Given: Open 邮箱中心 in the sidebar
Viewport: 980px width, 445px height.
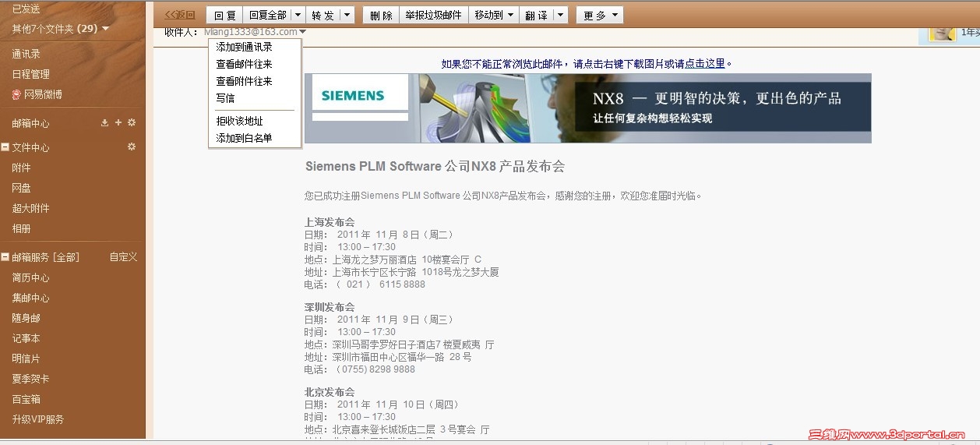Looking at the screenshot, I should (x=30, y=123).
